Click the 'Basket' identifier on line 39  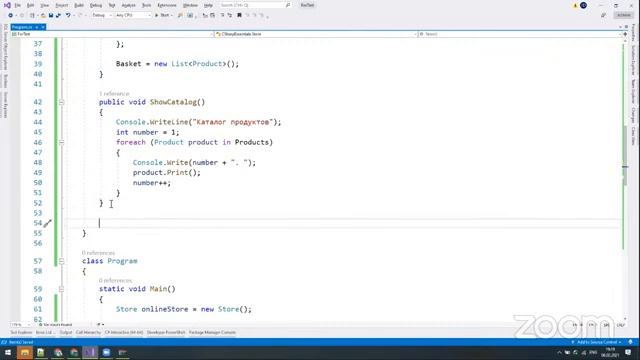129,64
